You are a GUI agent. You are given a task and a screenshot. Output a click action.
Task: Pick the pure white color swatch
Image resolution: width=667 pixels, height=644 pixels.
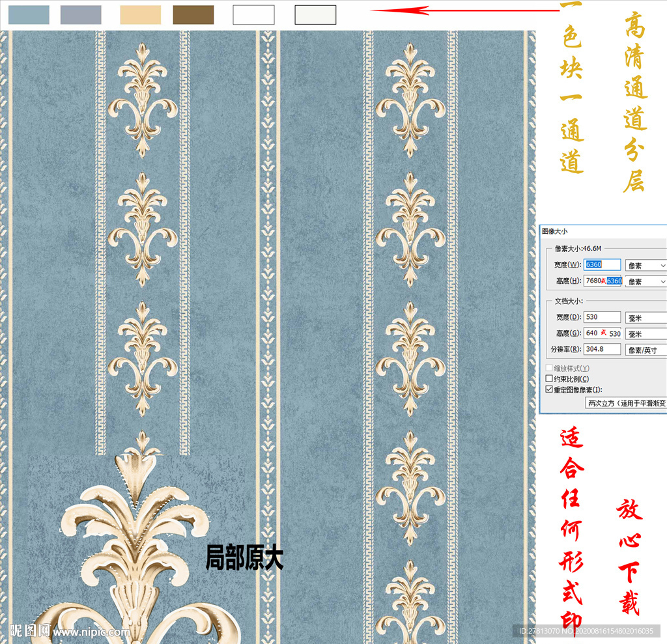click(253, 15)
